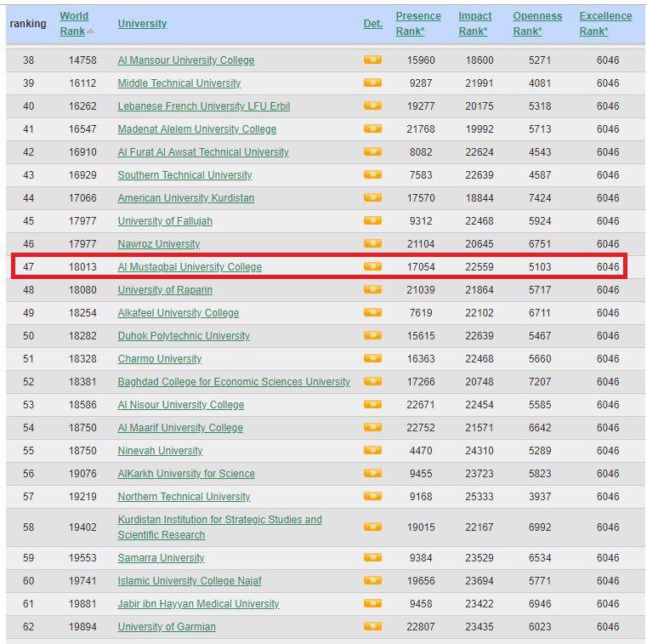Open details icon for Nawroz University
The width and height of the screenshot is (647, 644).
pyautogui.click(x=372, y=244)
